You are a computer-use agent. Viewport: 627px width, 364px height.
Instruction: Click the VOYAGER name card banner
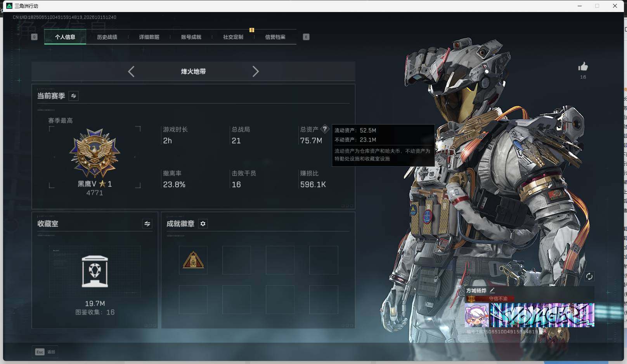click(542, 315)
